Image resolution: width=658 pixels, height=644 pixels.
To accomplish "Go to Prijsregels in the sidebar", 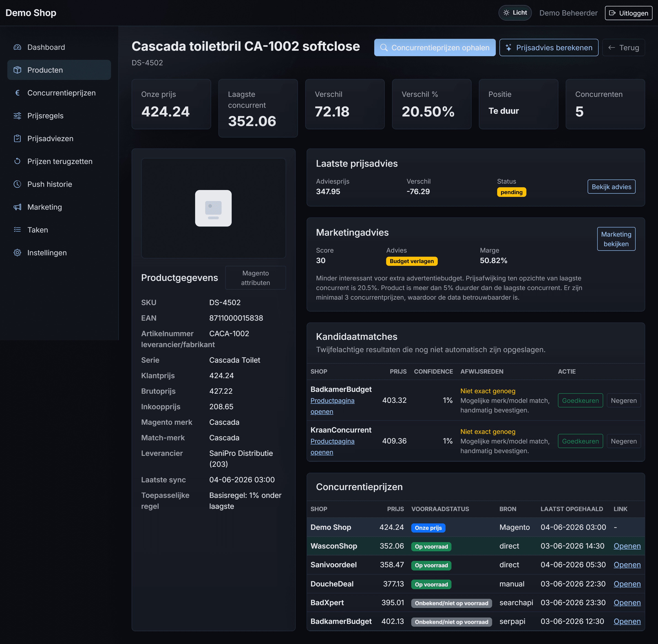I will pos(59,116).
